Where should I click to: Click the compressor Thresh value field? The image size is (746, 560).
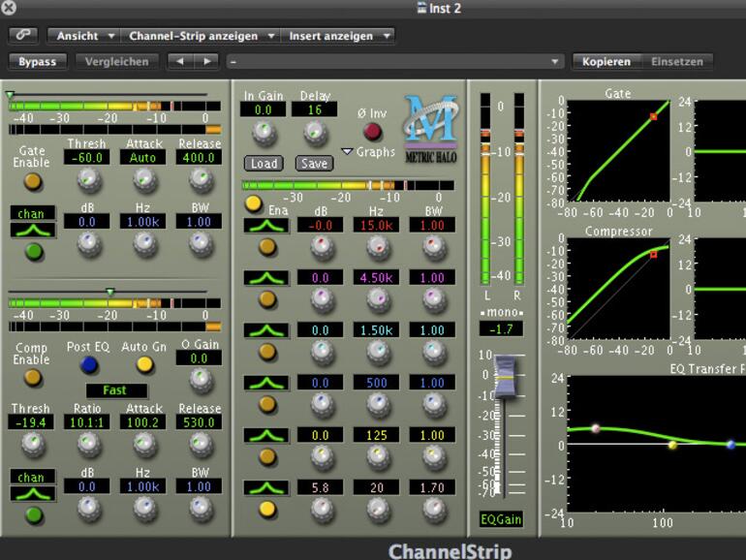pyautogui.click(x=32, y=422)
